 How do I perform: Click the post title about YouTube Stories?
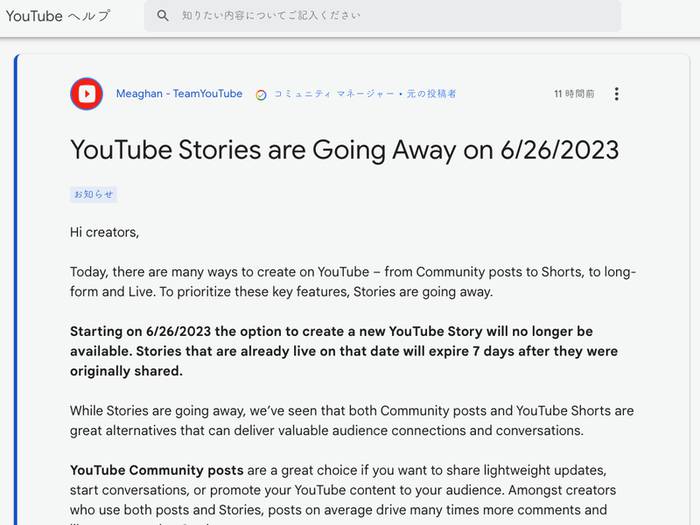point(345,150)
